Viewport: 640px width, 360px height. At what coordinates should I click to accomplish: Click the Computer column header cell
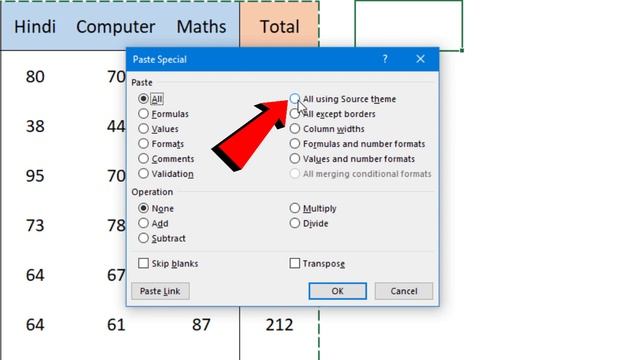pos(116,27)
